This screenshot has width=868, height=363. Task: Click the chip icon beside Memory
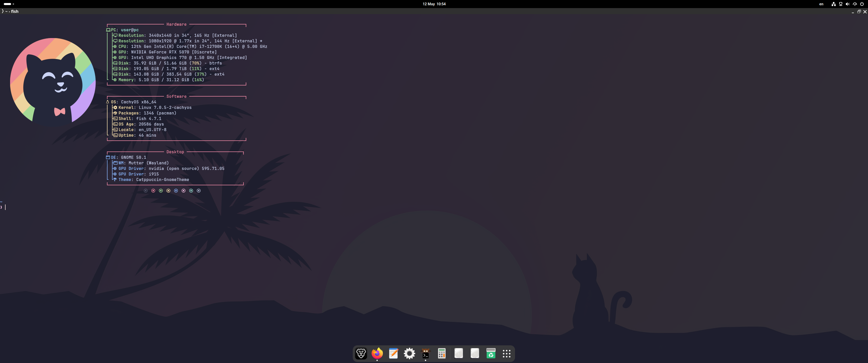pyautogui.click(x=115, y=80)
